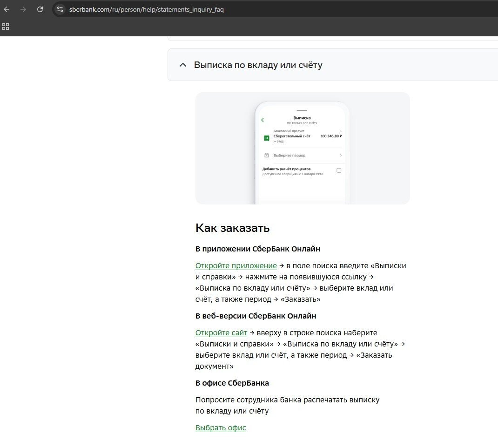Collapse «Выписка по вкладу или счёту» chevron

point(183,65)
